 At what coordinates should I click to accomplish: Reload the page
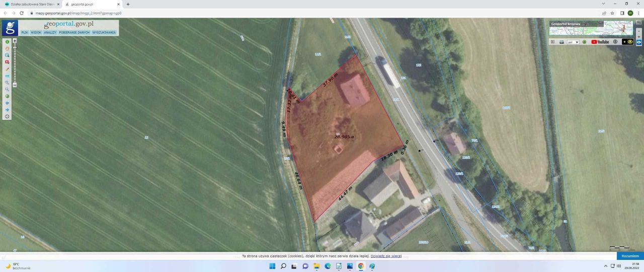coord(21,13)
